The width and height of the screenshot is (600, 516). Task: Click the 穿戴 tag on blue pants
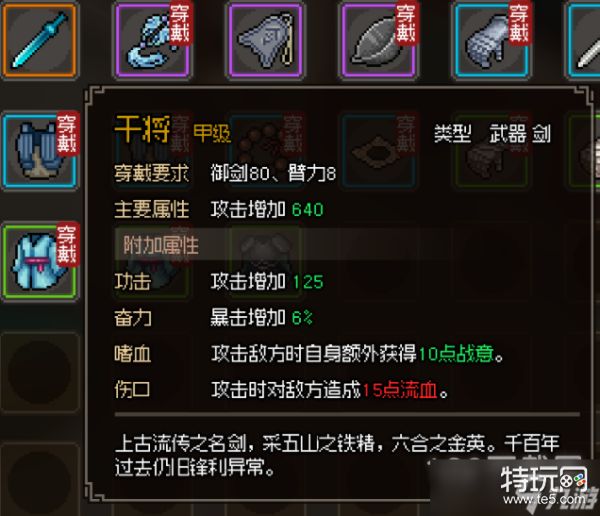tap(68, 134)
